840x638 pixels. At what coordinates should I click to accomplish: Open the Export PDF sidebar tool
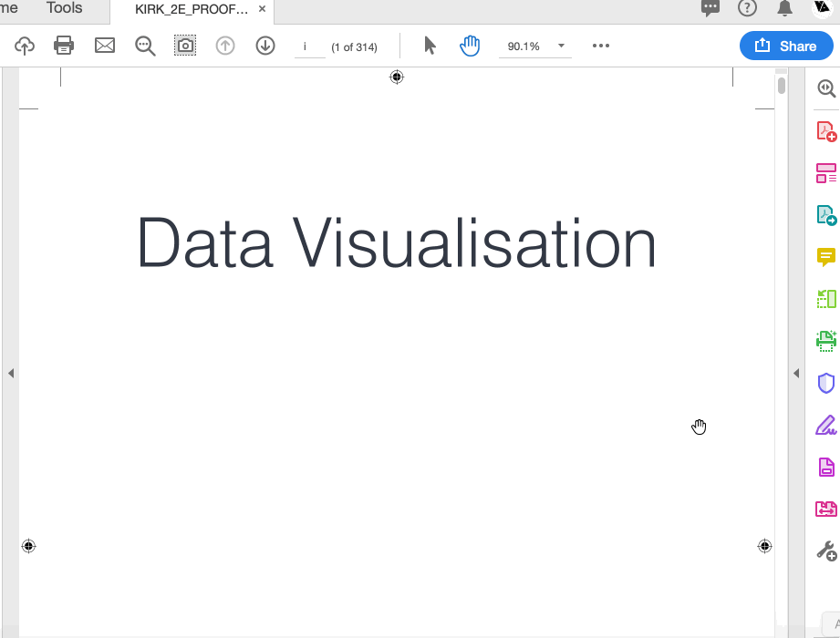pyautogui.click(x=826, y=215)
